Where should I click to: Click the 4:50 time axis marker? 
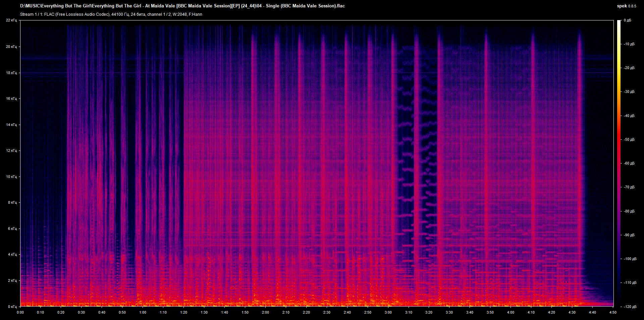tap(613, 312)
